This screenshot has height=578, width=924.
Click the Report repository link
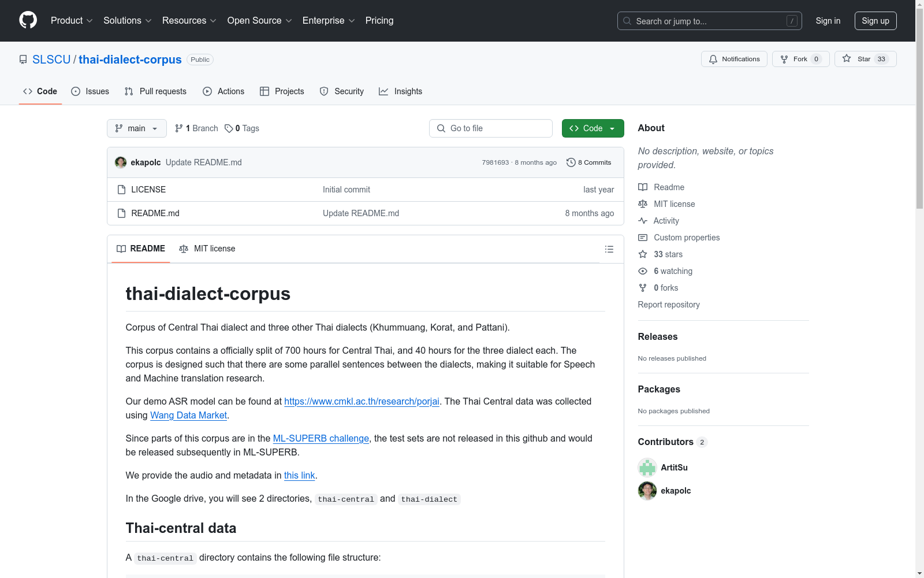coord(669,305)
